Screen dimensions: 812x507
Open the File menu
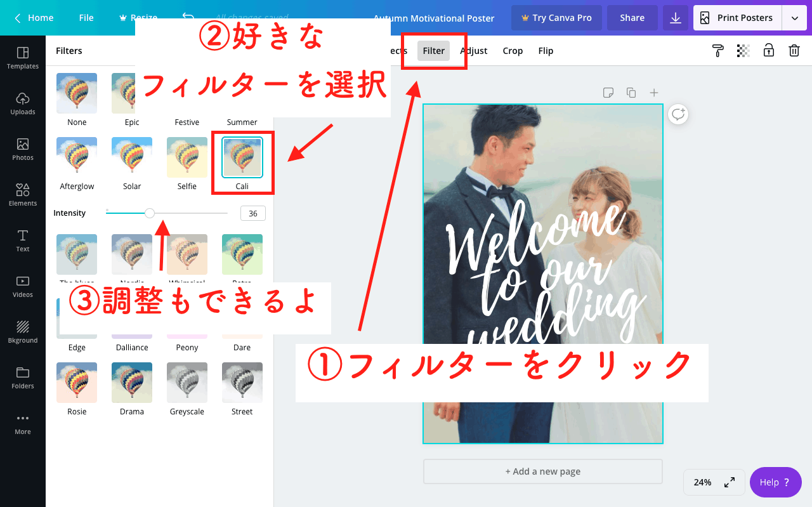pos(86,18)
